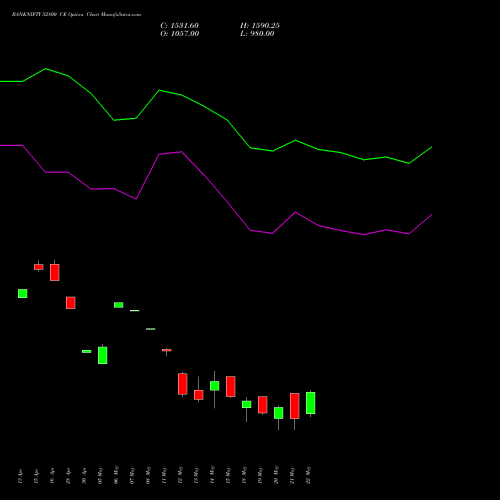Select the green candlestick above 22 May
The height and width of the screenshot is (500, 500).
311,403
